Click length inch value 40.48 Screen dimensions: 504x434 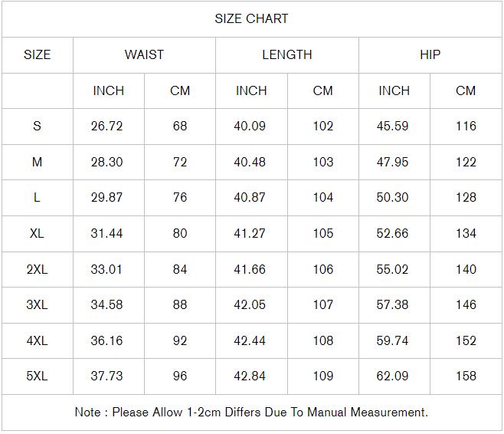(250, 162)
